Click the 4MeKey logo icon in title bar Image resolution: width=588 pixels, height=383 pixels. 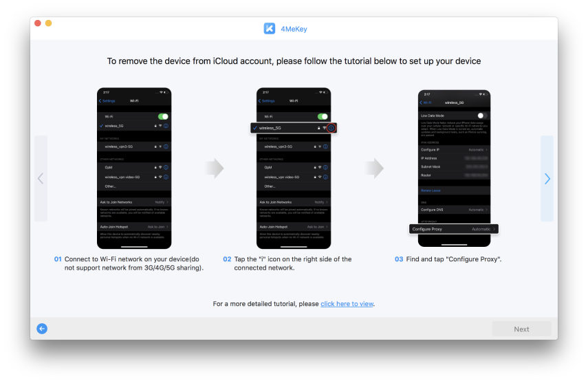(270, 29)
